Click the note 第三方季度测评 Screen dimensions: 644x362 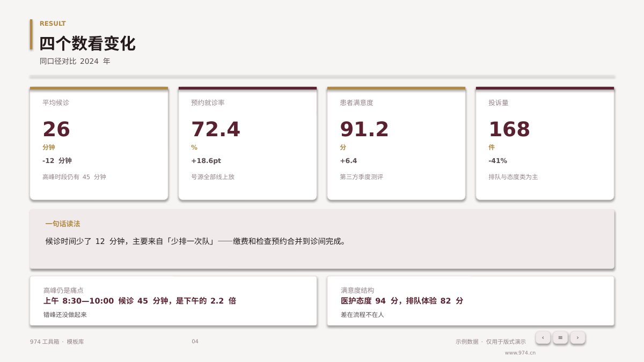pyautogui.click(x=361, y=177)
